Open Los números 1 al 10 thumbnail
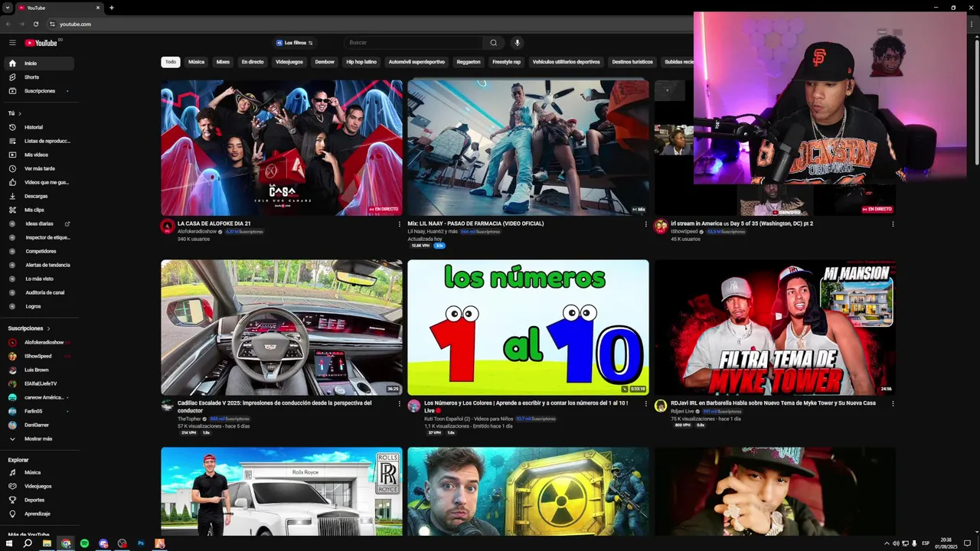Screen dimensions: 980x551 (x=528, y=328)
